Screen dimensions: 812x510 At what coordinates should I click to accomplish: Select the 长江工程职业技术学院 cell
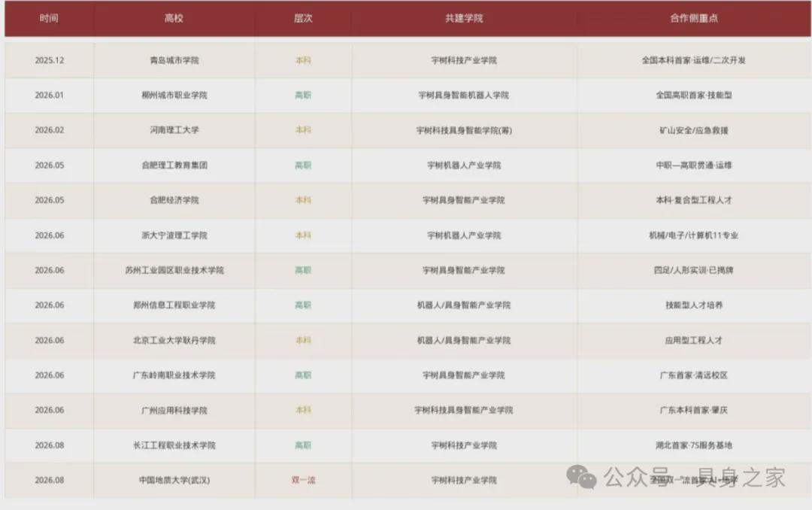[174, 445]
